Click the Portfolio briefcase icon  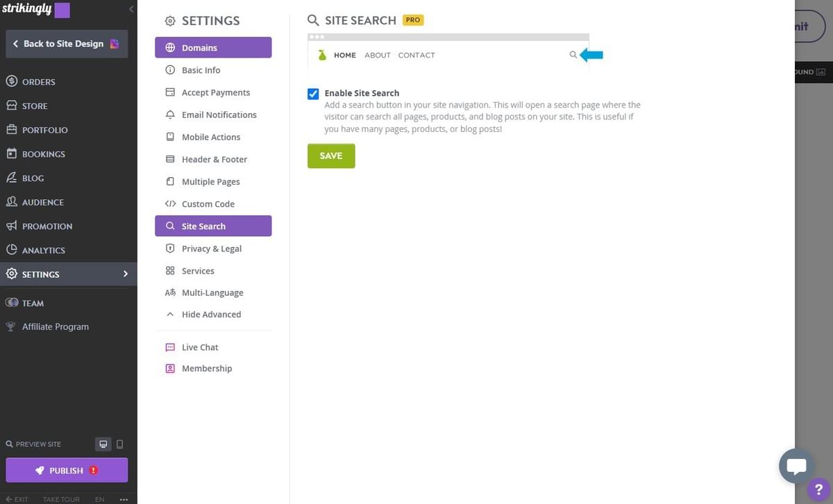coord(11,130)
